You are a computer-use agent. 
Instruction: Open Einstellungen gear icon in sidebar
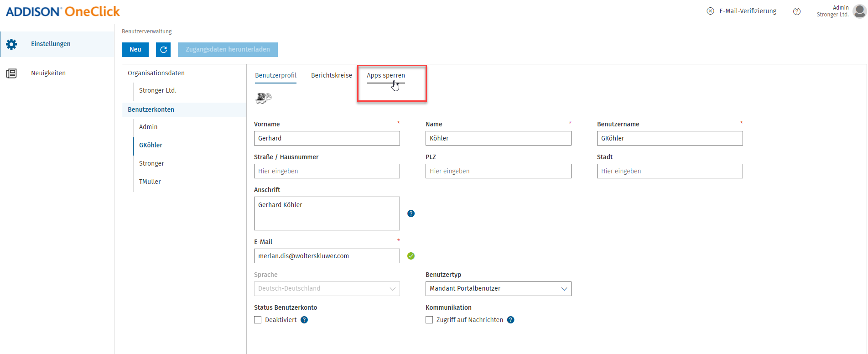pyautogui.click(x=11, y=44)
